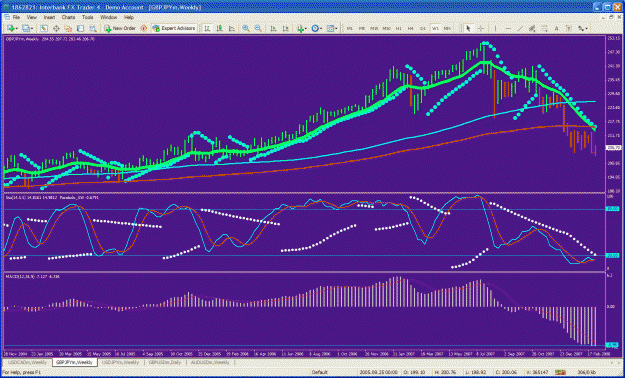
Task: Toggle the Expert Advisors button
Action: click(x=173, y=28)
